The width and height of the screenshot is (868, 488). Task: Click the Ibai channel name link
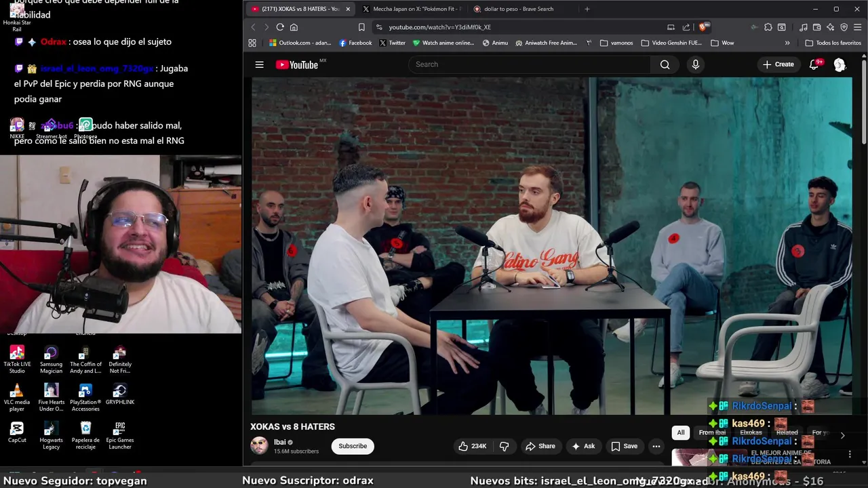(x=279, y=442)
